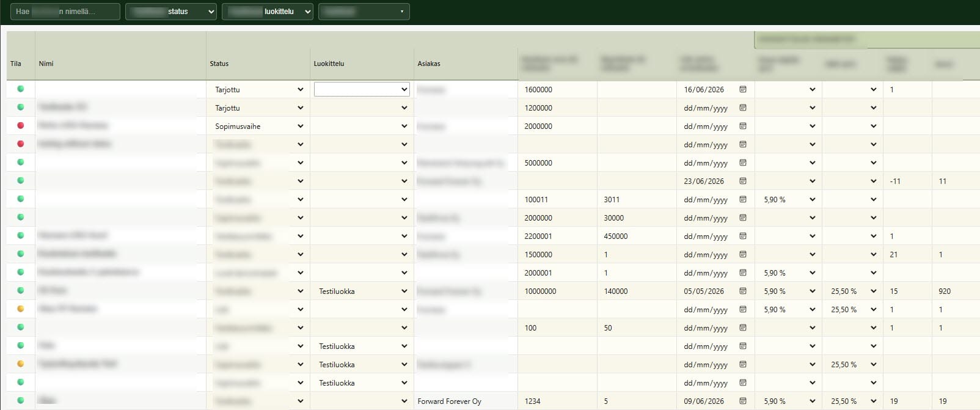Open the Sopimusvaihe status dropdown

click(x=259, y=126)
